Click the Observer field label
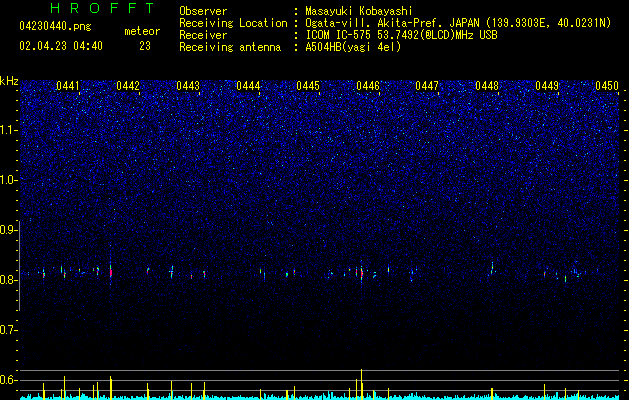The image size is (629, 400). [x=203, y=11]
